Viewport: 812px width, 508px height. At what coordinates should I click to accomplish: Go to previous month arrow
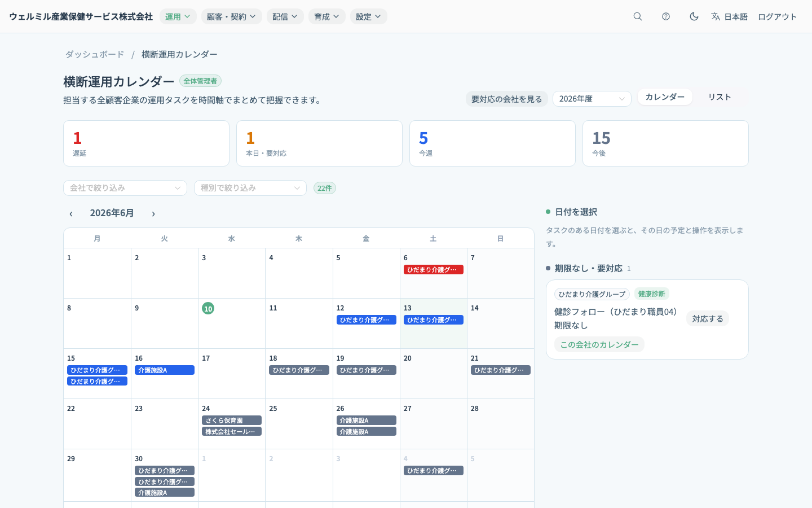click(x=71, y=213)
